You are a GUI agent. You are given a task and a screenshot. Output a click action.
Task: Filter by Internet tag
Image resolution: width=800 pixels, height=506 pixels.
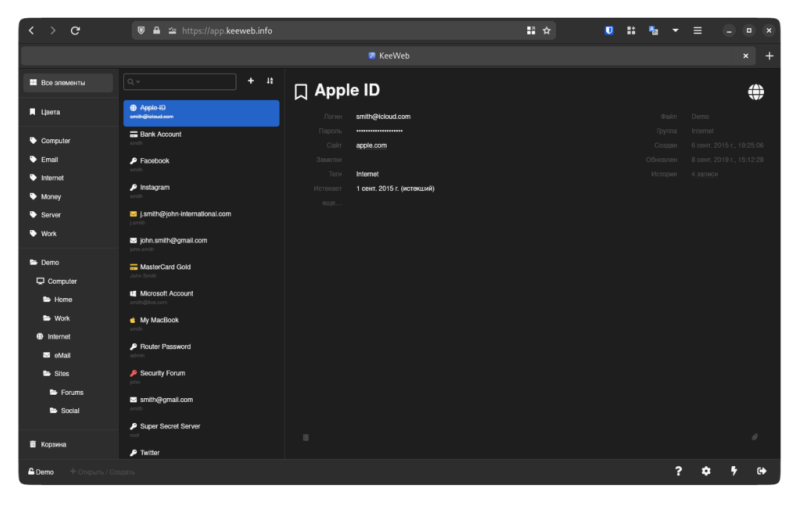[x=68, y=178]
